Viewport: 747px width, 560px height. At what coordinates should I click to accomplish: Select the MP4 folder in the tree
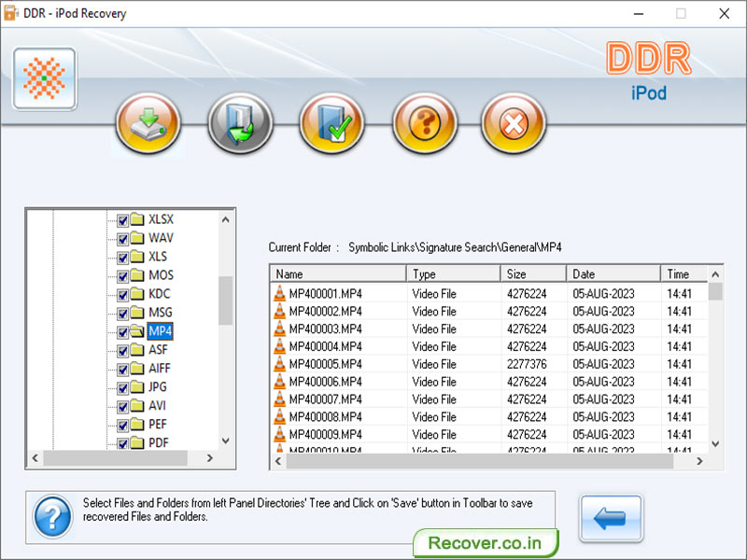(159, 331)
